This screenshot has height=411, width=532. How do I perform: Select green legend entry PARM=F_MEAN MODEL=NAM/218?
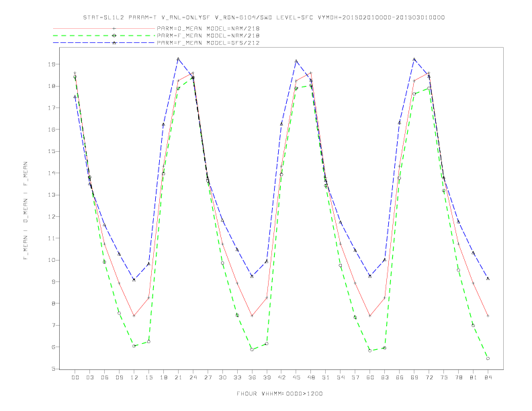pyautogui.click(x=208, y=36)
